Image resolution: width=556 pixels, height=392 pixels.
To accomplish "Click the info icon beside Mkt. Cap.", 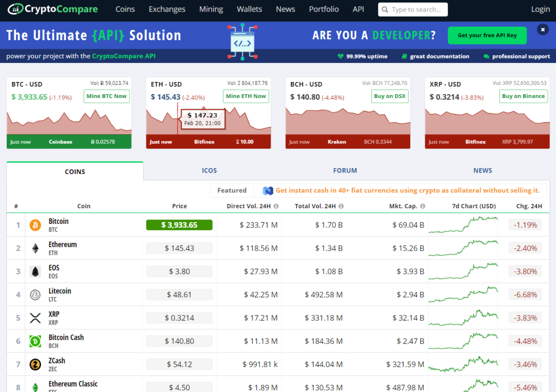I will point(422,206).
